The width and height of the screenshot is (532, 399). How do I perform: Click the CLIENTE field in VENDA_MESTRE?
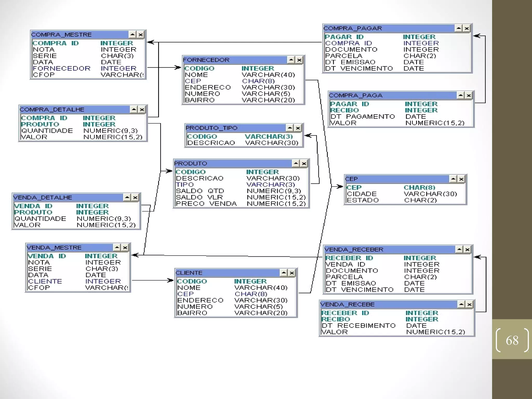coord(45,281)
